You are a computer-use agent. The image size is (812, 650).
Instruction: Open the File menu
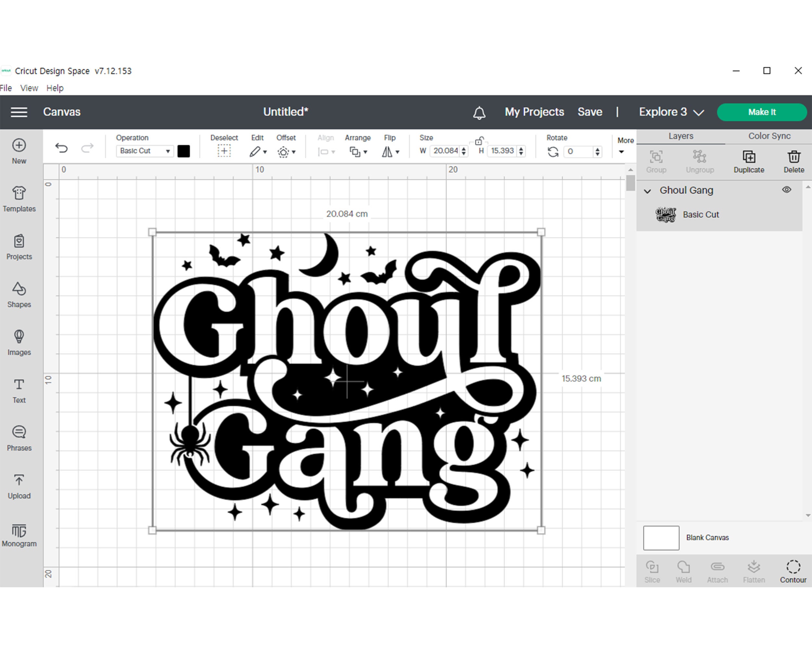6,88
